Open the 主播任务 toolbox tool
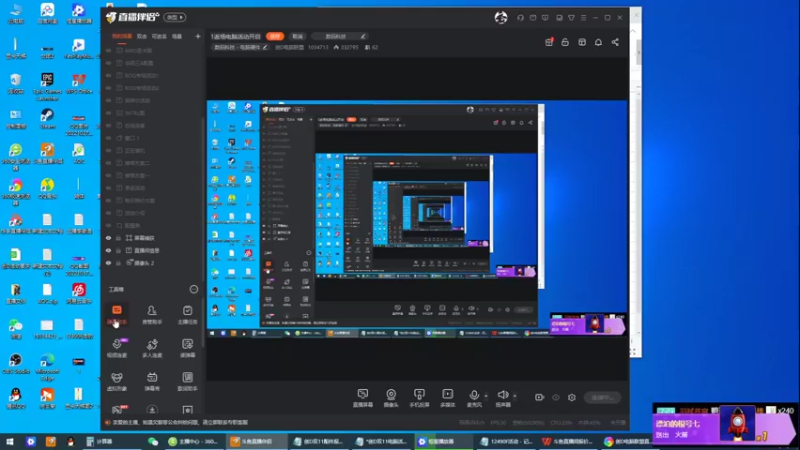This screenshot has width=800, height=450. pyautogui.click(x=187, y=314)
